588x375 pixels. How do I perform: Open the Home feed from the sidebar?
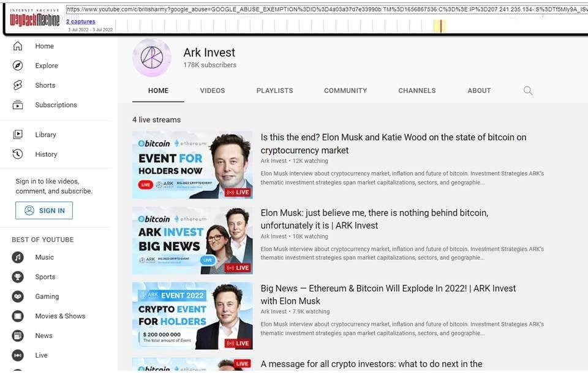point(44,46)
